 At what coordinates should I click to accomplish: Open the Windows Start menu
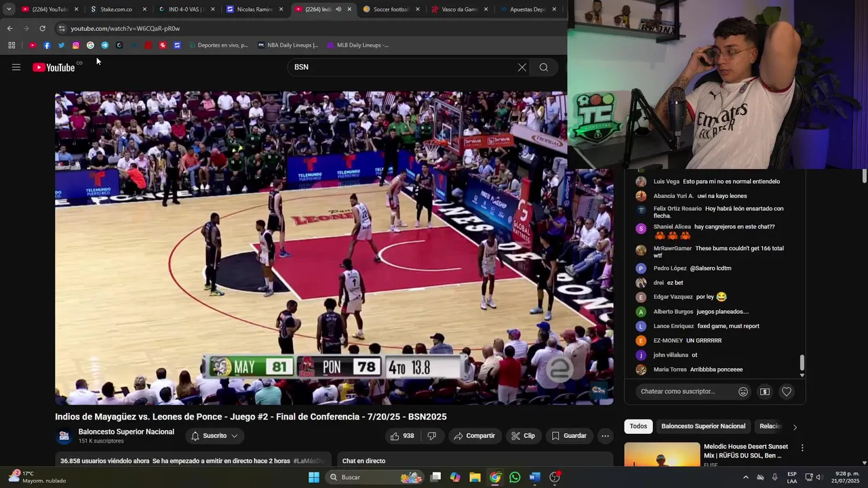[x=314, y=477]
